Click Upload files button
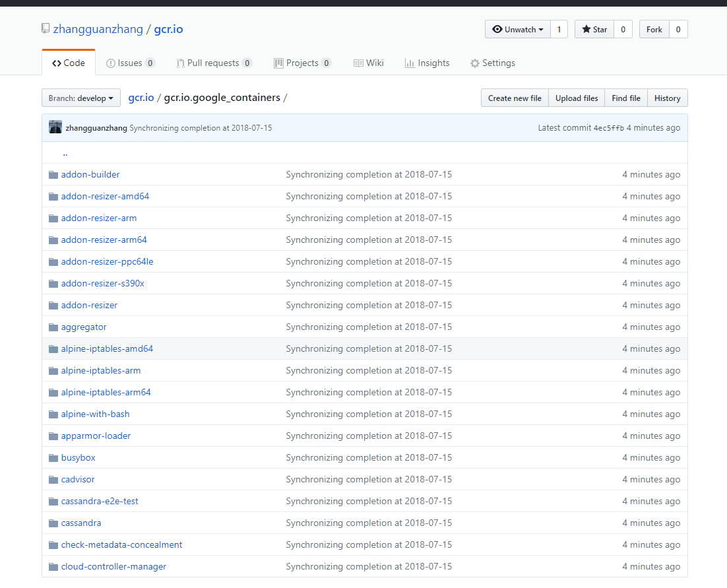Image resolution: width=727 pixels, height=588 pixels. (577, 98)
